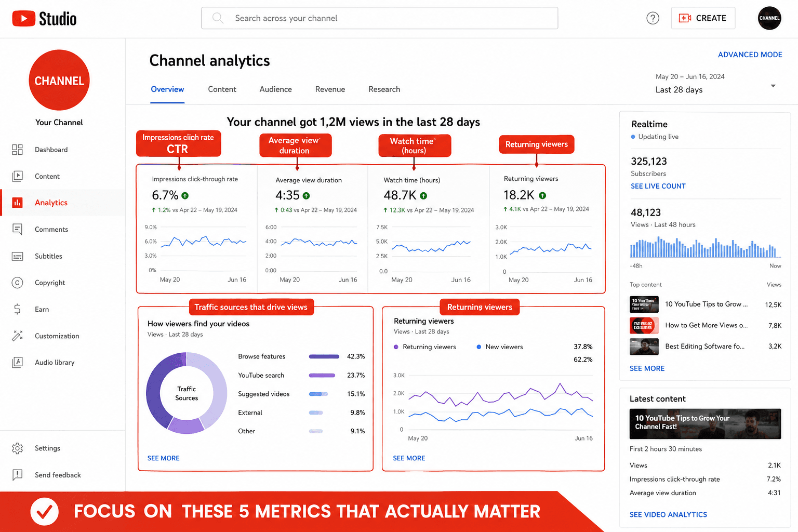The image size is (798, 532).
Task: Open Best Editing Software video thumbnail
Action: click(644, 347)
